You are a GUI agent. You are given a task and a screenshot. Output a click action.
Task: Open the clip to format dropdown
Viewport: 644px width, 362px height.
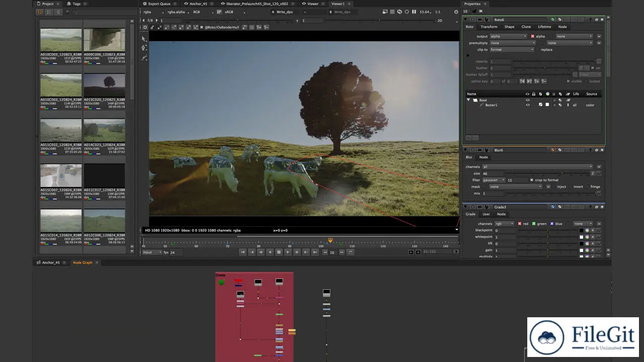click(x=512, y=49)
